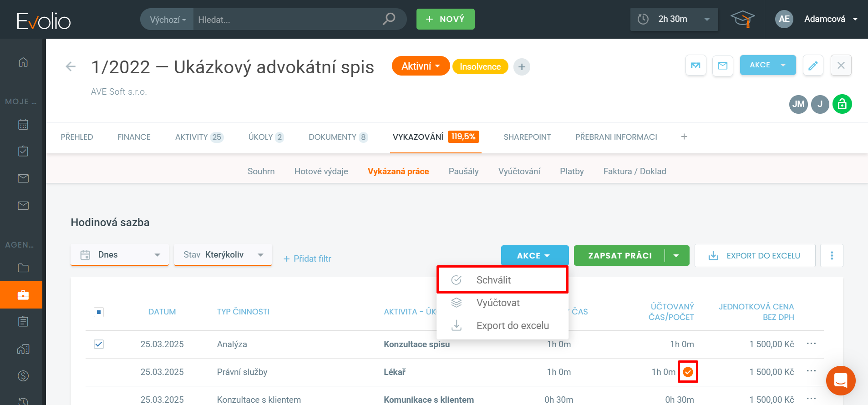The height and width of the screenshot is (405, 868).
Task: Select Schválit from the AKCE menu
Action: (493, 280)
